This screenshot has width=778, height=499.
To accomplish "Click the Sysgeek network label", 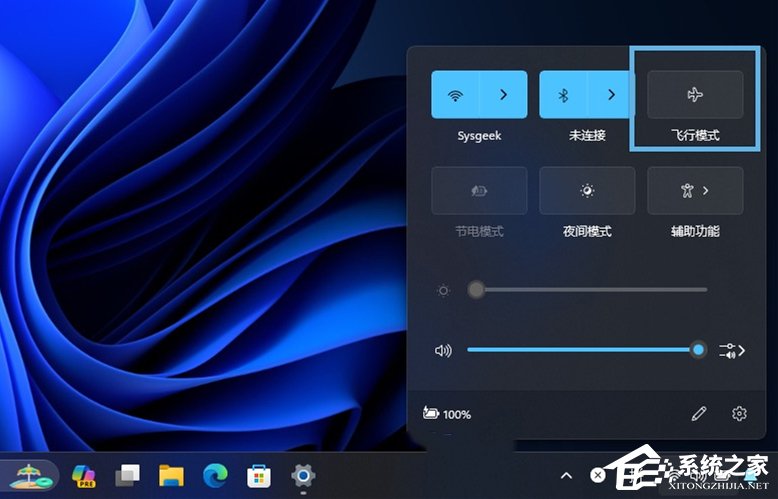I will [x=479, y=136].
